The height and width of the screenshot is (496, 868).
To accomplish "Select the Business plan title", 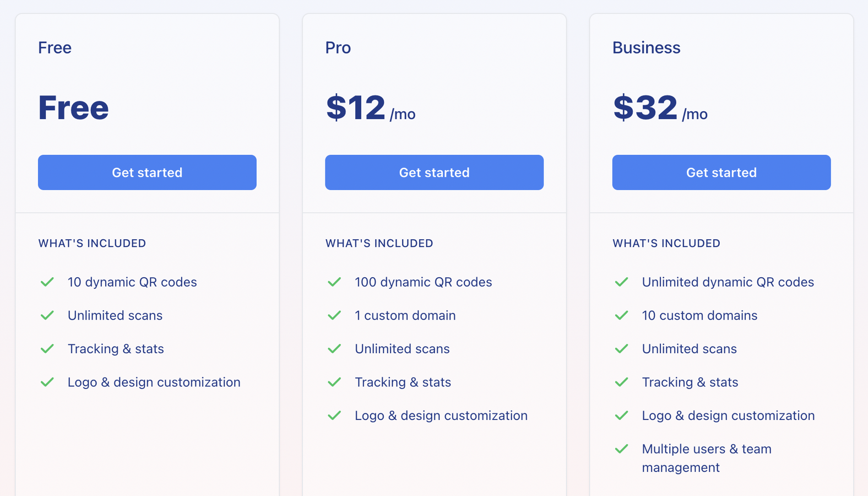I will pos(646,48).
